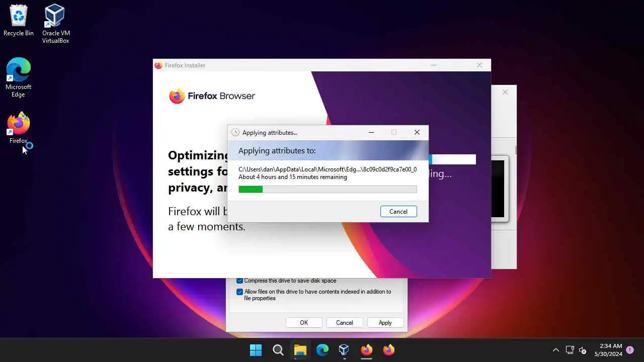
Task: Open taskbar Search
Action: (278, 350)
